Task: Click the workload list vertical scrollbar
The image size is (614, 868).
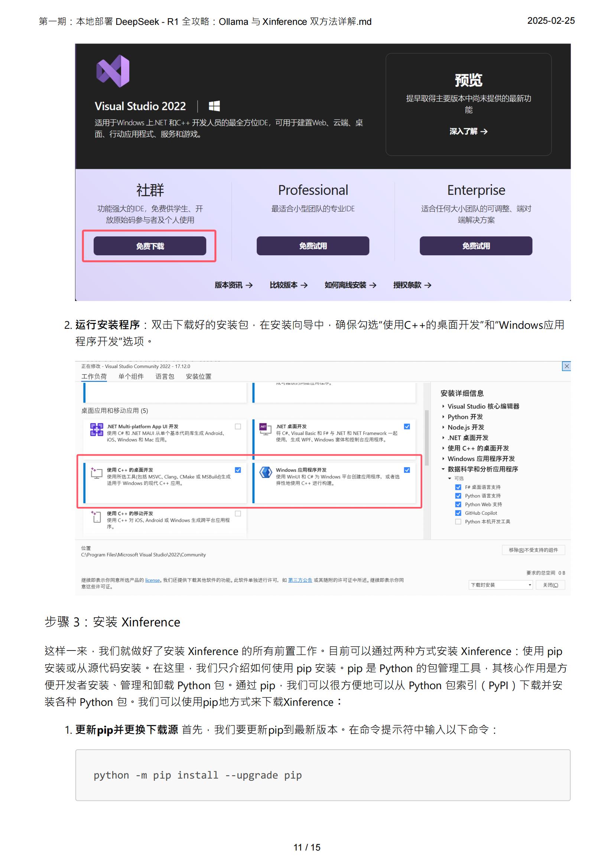Action: (x=426, y=438)
